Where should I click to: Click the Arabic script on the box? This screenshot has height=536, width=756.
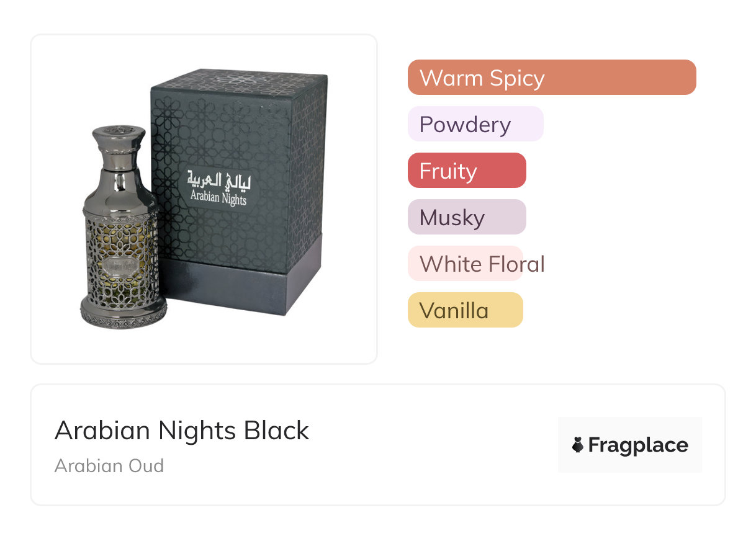click(x=217, y=181)
